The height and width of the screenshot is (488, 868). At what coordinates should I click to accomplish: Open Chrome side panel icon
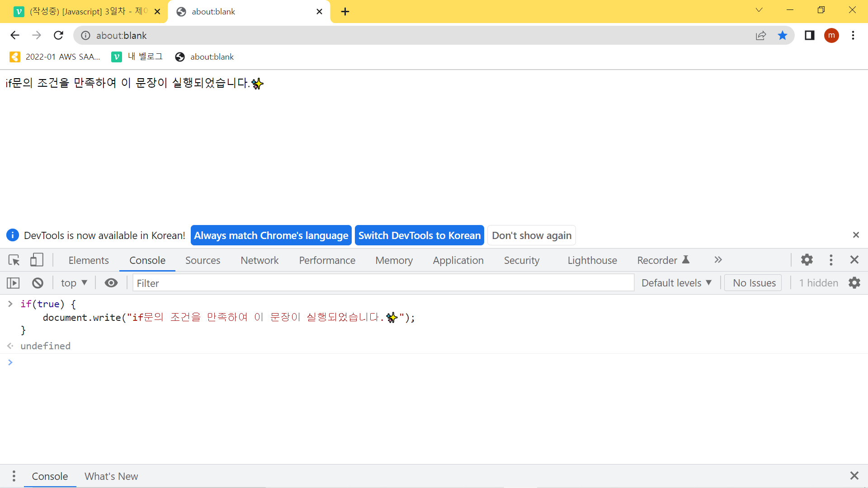click(809, 36)
